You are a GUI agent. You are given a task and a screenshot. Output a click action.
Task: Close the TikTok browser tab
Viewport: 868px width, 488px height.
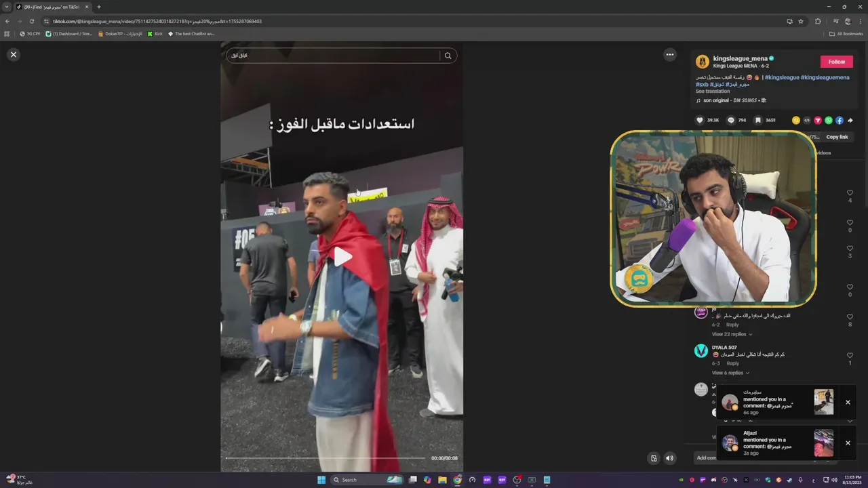pyautogui.click(x=87, y=7)
